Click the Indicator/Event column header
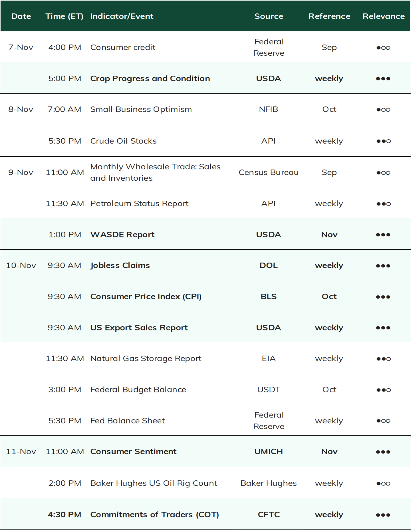This screenshot has height=532, width=411. pyautogui.click(x=122, y=16)
